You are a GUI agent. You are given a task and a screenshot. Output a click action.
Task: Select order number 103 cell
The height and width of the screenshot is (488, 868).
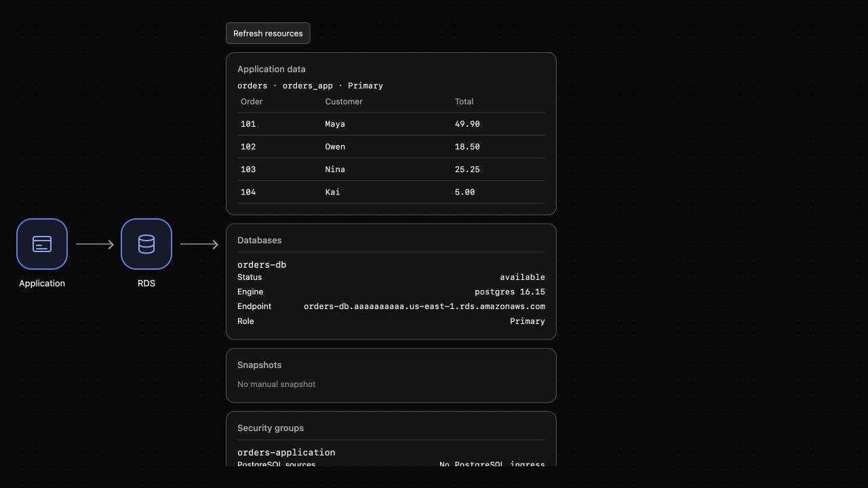tap(248, 169)
